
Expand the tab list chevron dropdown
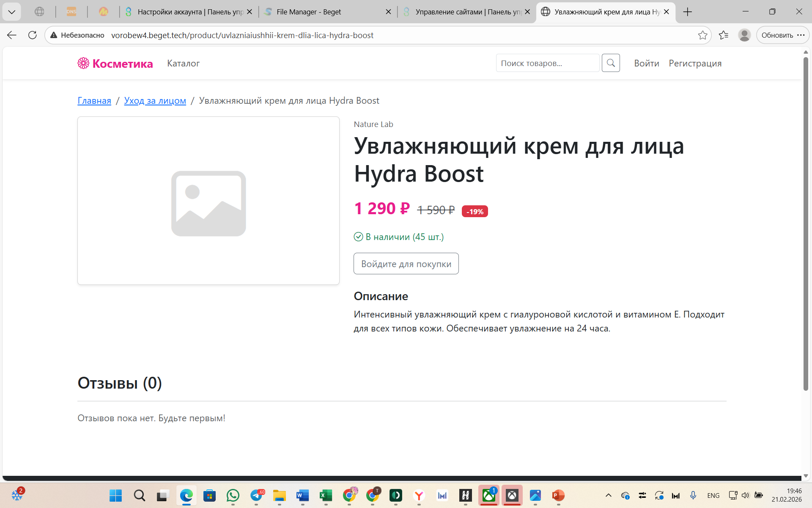click(12, 12)
